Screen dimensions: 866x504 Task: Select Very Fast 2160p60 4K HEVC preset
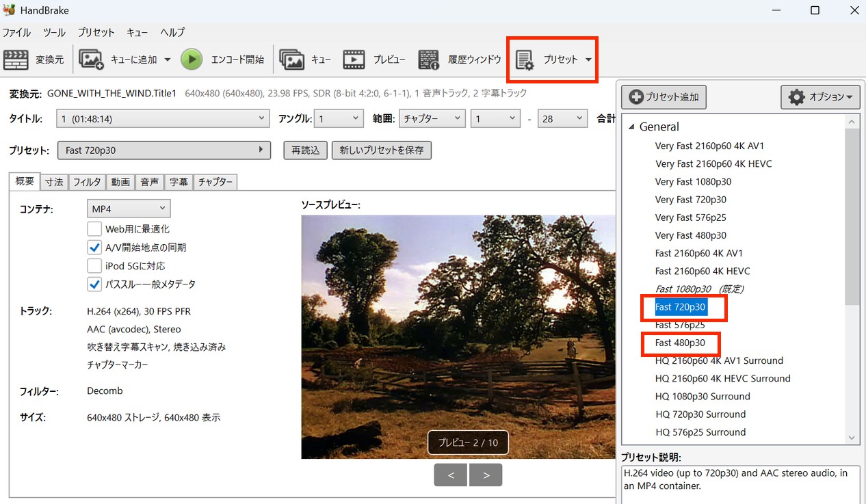click(713, 163)
